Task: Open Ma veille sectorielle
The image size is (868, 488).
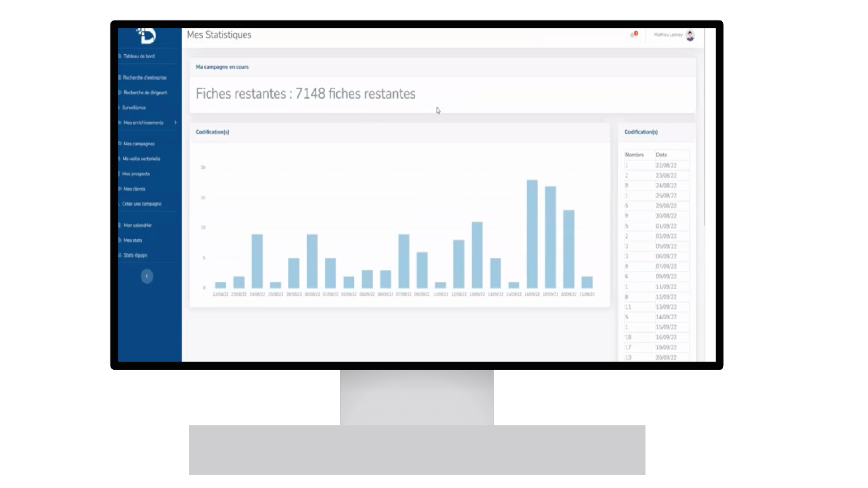Action: [141, 159]
